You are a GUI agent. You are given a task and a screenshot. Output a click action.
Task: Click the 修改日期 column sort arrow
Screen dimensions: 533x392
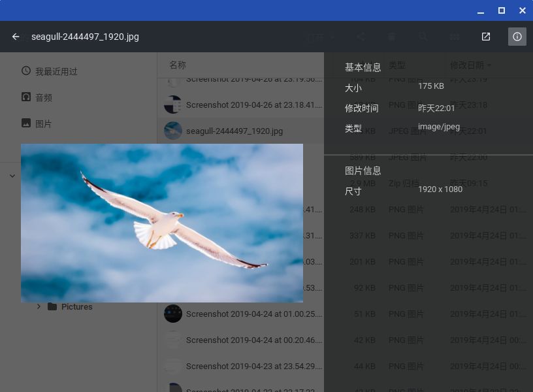pyautogui.click(x=489, y=65)
